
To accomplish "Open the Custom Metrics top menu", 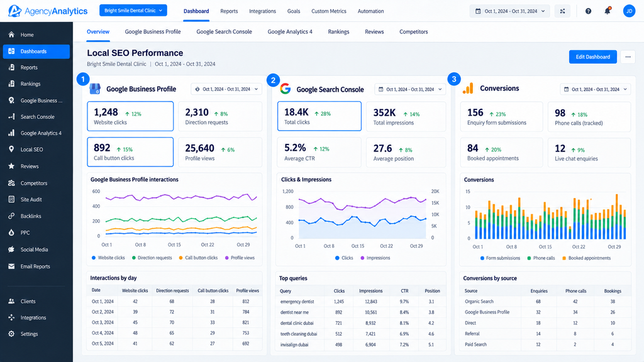I will tap(328, 11).
